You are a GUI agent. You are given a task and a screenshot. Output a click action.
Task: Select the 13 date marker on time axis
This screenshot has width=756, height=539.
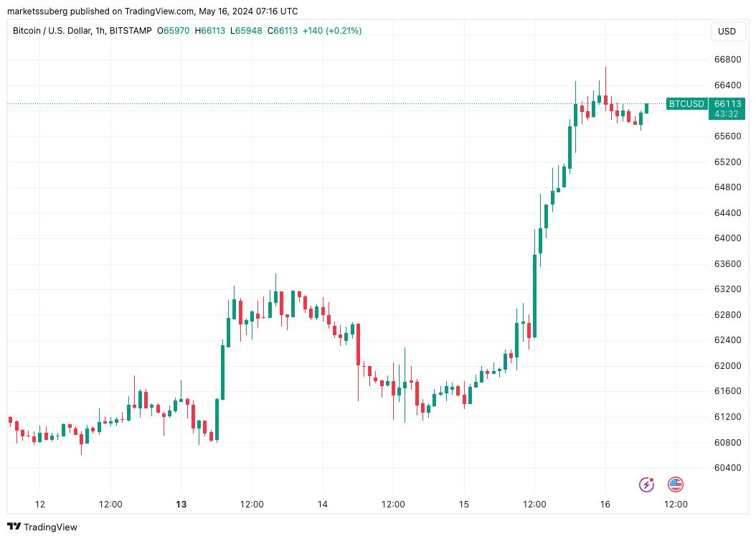181,505
